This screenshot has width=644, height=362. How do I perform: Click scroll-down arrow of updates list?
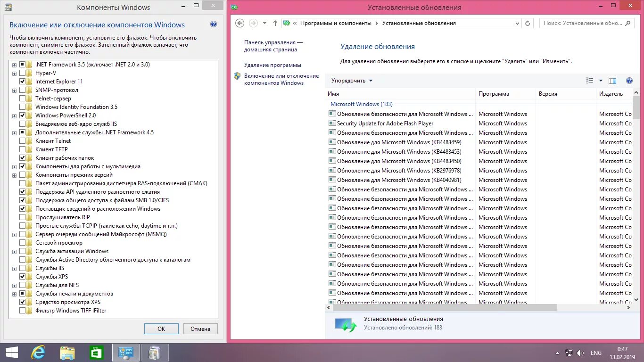636,300
